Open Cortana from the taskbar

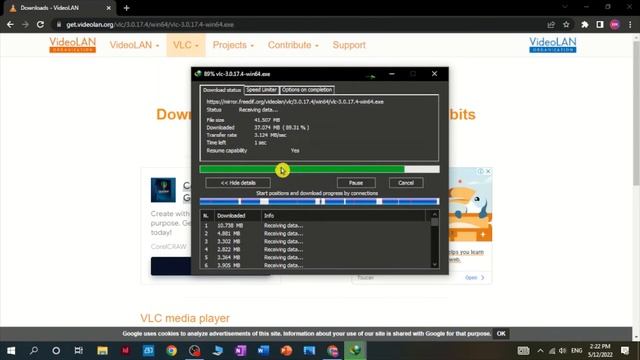(x=56, y=350)
